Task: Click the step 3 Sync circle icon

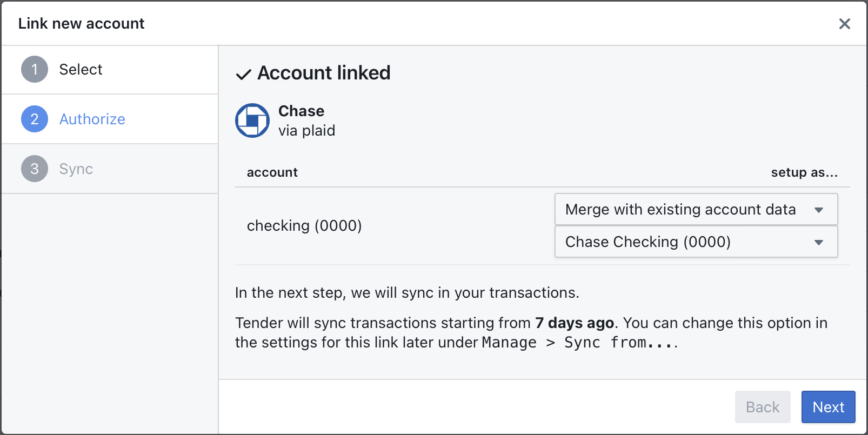Action: tap(34, 169)
